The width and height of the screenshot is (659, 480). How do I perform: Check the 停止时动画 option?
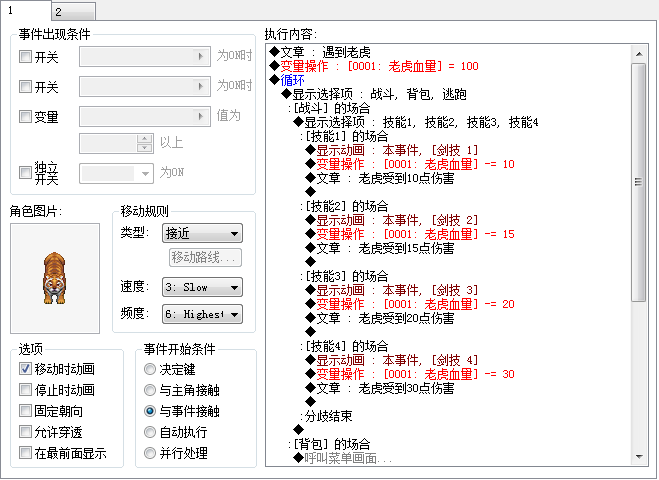point(25,390)
